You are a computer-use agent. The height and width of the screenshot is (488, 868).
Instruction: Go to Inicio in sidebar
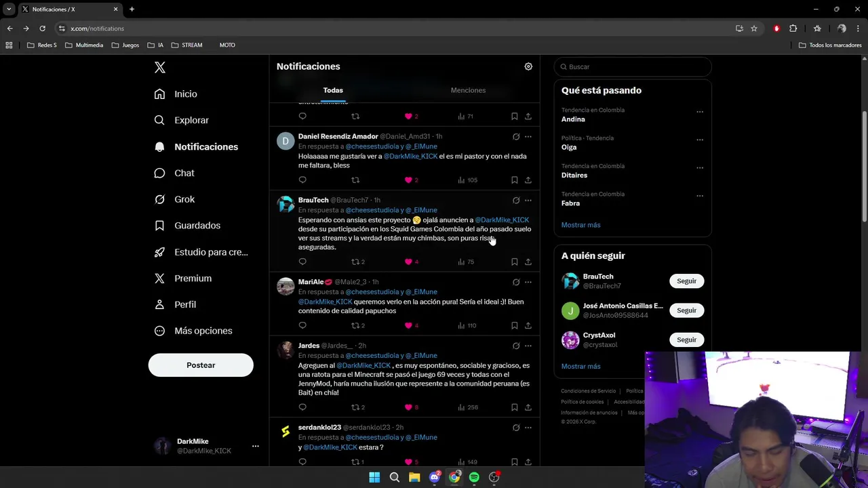tap(176, 94)
